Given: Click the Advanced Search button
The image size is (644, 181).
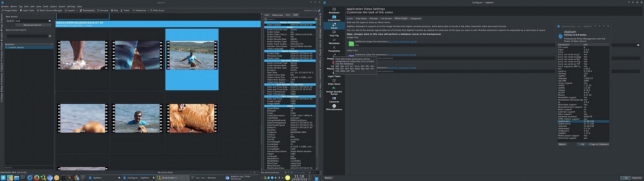Looking at the screenshot, I should coord(33,25).
